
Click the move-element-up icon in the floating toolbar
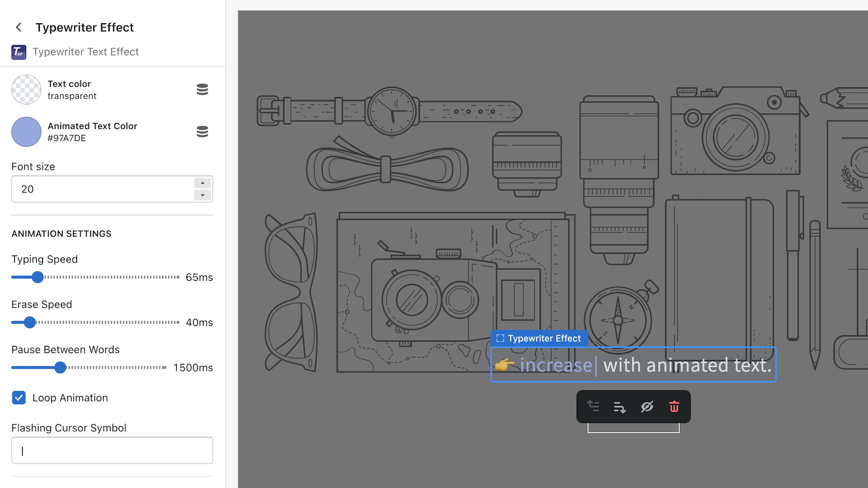pos(593,407)
